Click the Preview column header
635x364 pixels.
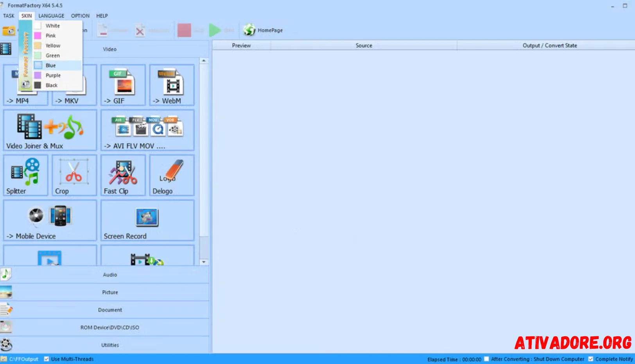[x=241, y=45]
